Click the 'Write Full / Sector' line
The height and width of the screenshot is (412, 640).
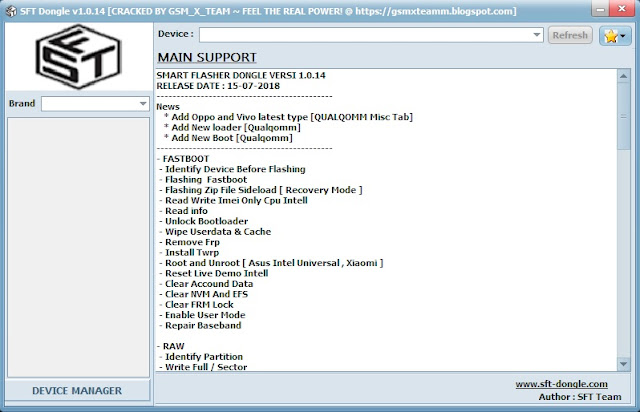[203, 367]
